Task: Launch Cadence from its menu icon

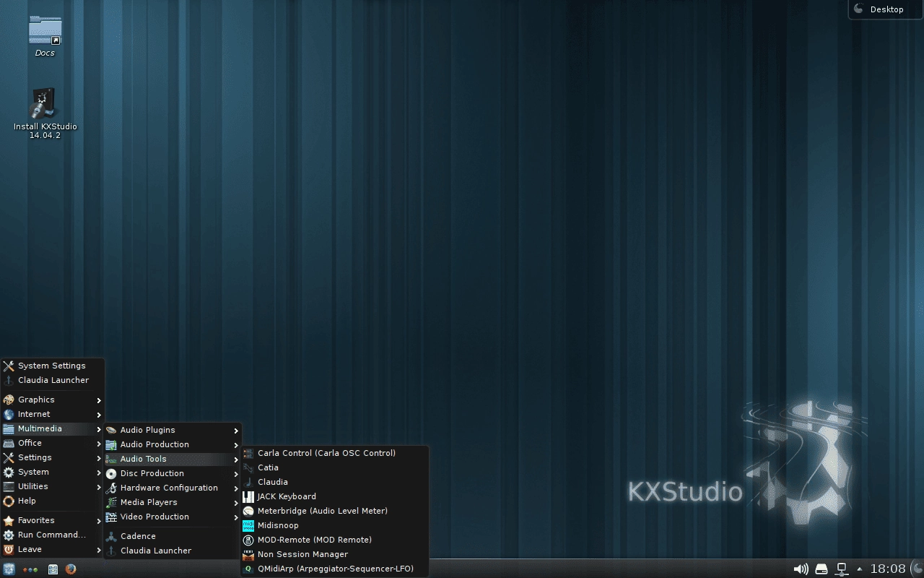Action: (x=111, y=536)
